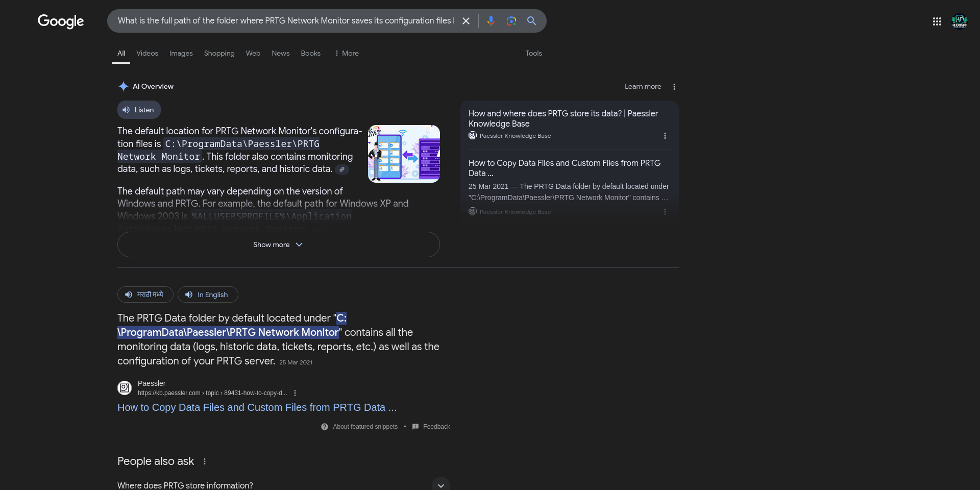Switch to the Shopping tab
Viewport: 980px width, 490px height.
tap(219, 53)
